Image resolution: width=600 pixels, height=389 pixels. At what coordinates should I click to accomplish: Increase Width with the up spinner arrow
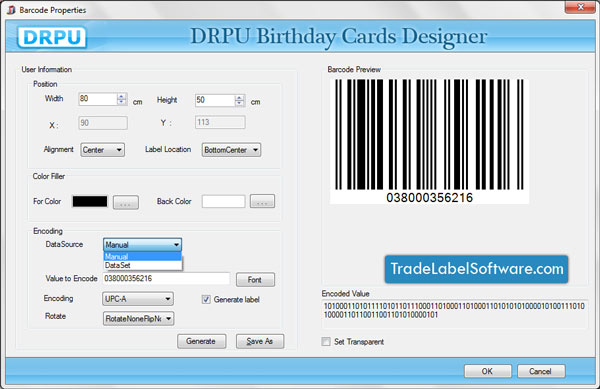pyautogui.click(x=122, y=96)
